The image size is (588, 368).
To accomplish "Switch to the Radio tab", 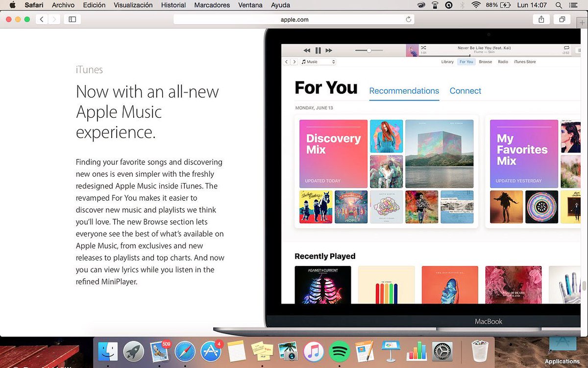I will [503, 62].
